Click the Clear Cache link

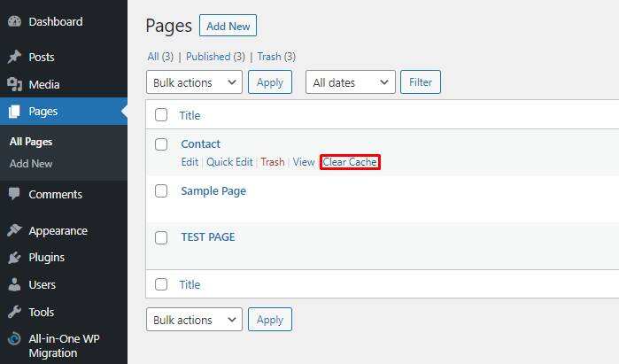[350, 162]
